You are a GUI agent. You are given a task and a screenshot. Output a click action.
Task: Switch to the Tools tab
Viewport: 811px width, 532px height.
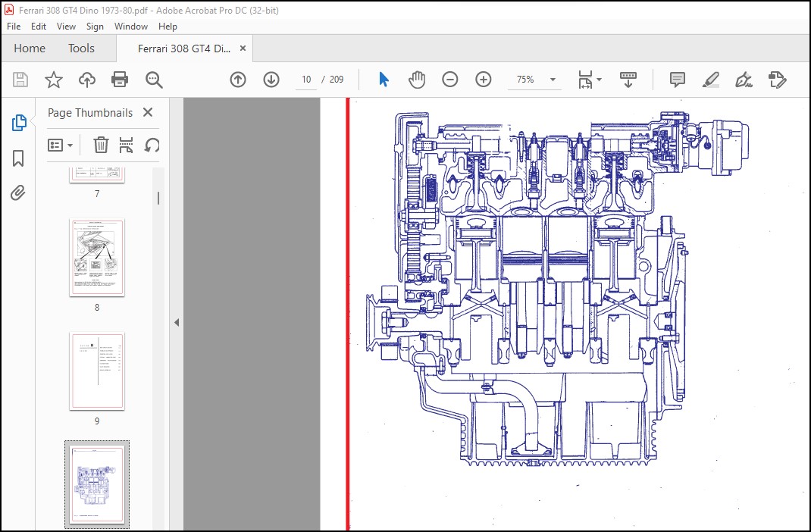click(81, 48)
